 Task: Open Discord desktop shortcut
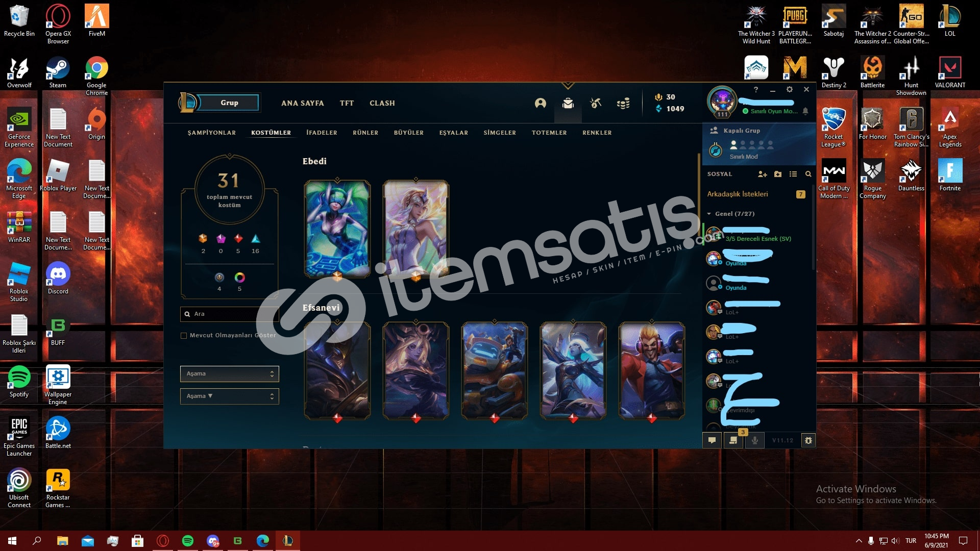58,278
